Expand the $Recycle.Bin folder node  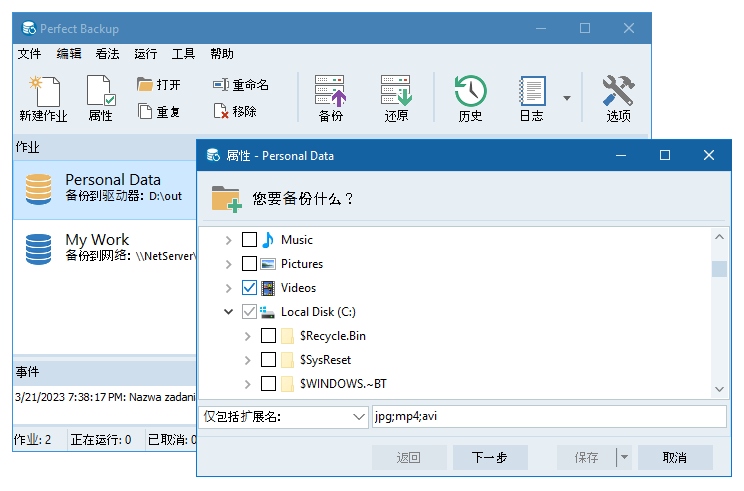248,336
